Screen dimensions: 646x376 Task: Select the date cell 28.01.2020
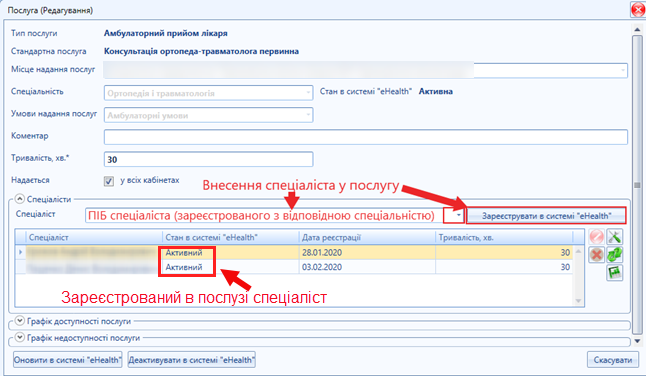[367, 252]
